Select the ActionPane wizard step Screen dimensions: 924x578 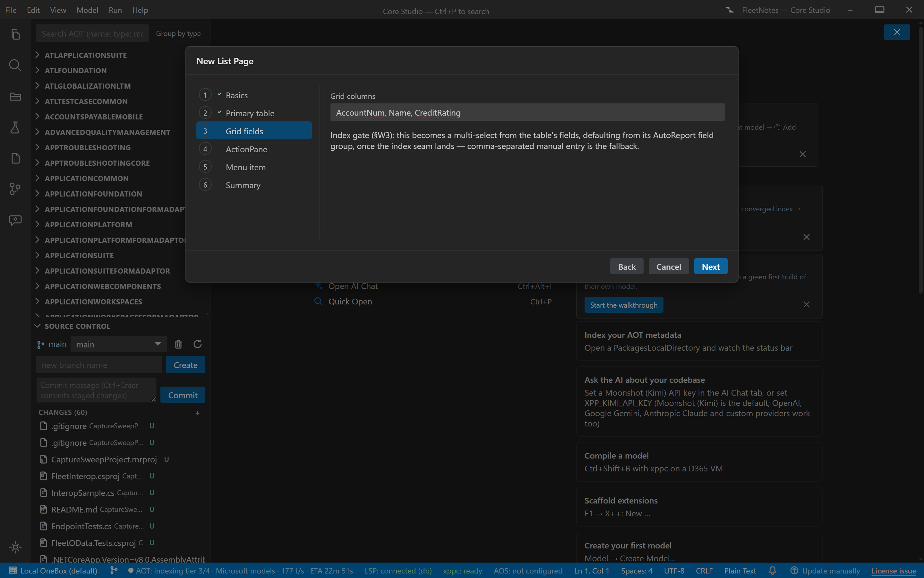(254, 149)
